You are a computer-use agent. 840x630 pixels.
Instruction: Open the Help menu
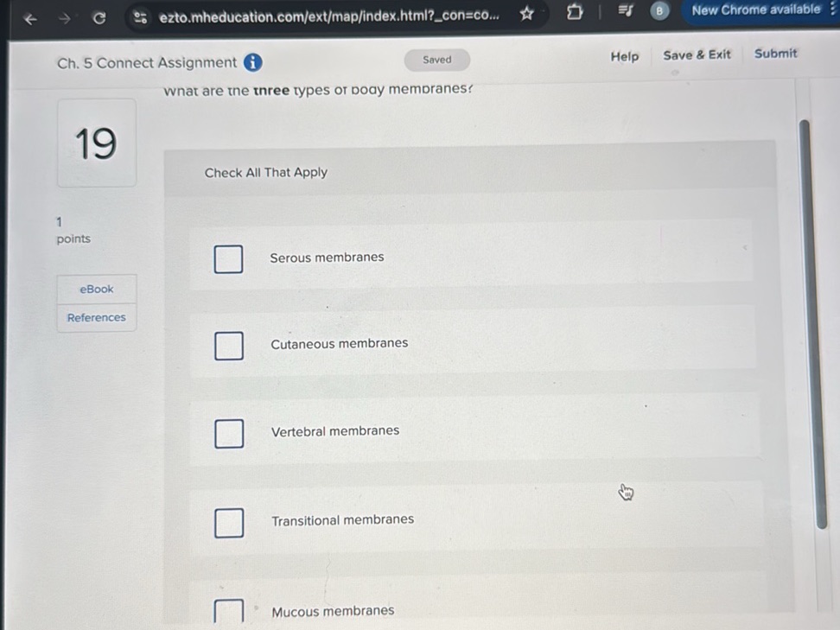[624, 56]
